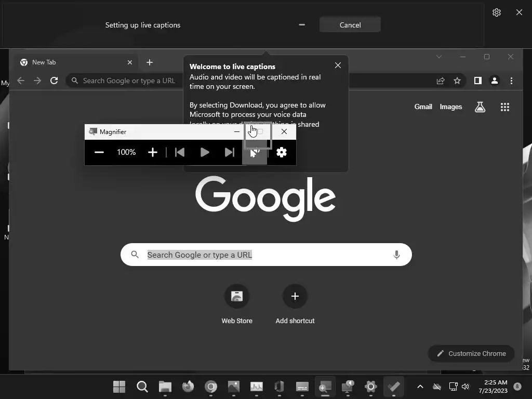Open notification center badge
This screenshot has height=399, width=532.
(517, 387)
